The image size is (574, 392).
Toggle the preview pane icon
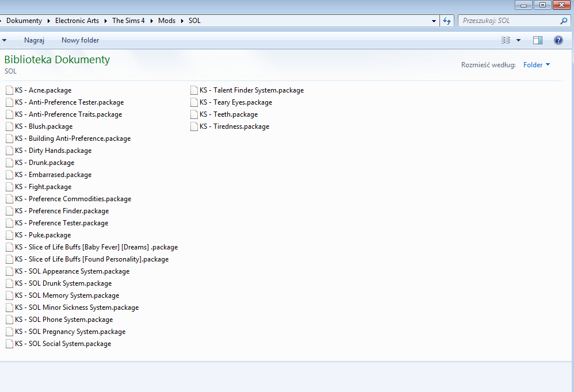[538, 40]
